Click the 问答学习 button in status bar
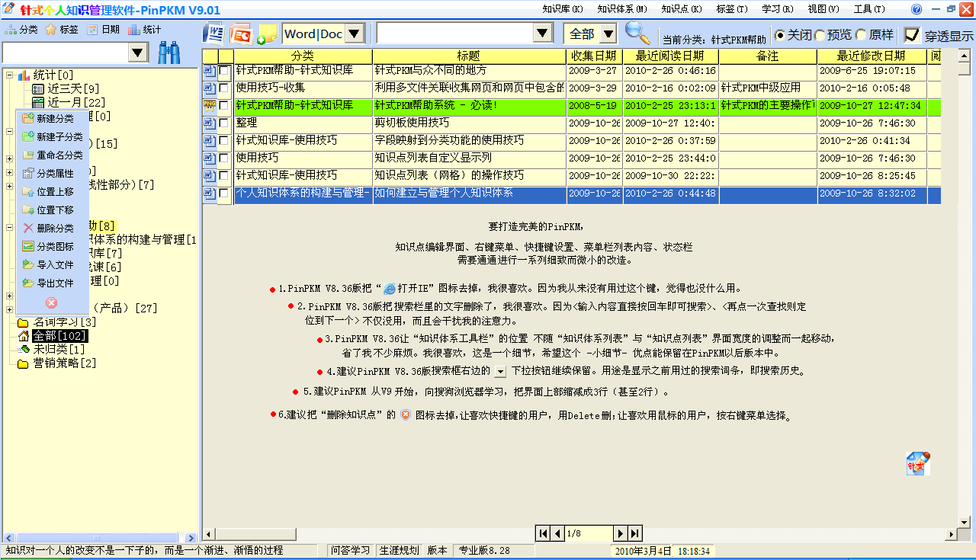This screenshot has height=560, width=976. (x=350, y=550)
